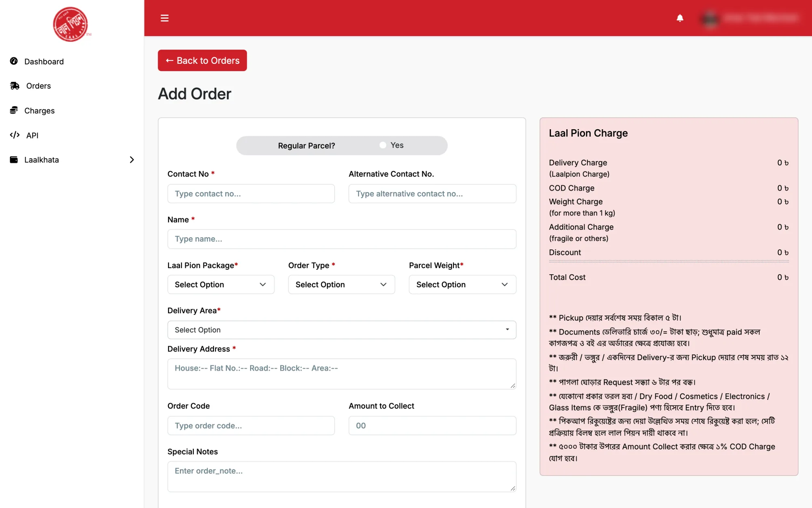This screenshot has height=508, width=812.
Task: Click the Special Notes resize handle
Action: [513, 488]
